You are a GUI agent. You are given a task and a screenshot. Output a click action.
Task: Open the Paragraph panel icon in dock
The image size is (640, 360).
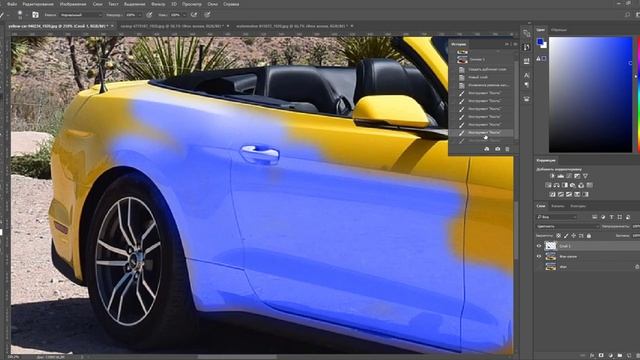pos(527,84)
